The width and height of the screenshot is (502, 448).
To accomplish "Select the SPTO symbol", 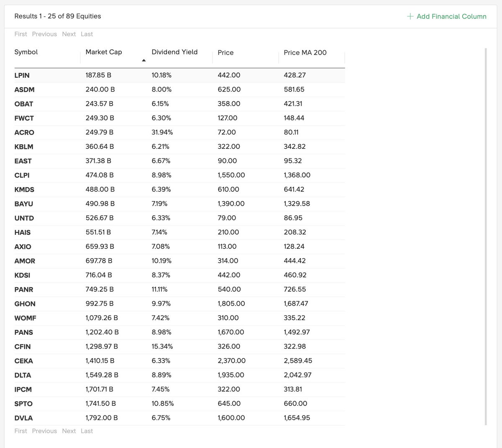I will pyautogui.click(x=23, y=404).
